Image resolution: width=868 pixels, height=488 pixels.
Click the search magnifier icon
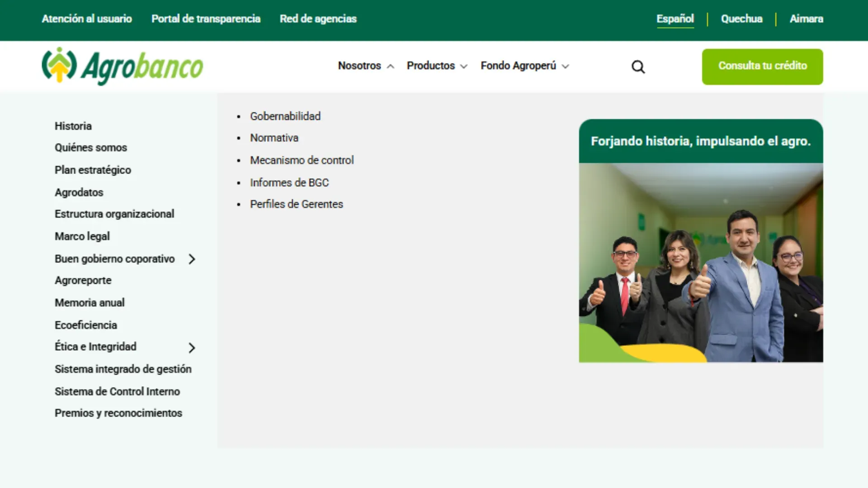pyautogui.click(x=638, y=67)
